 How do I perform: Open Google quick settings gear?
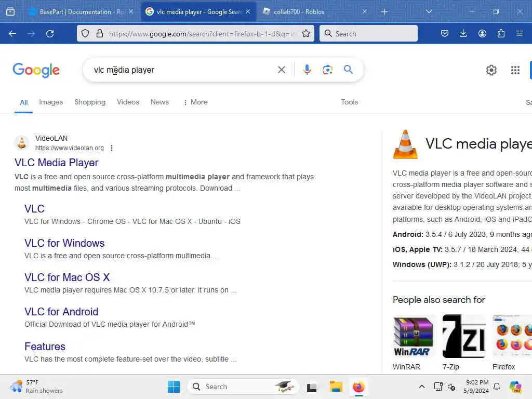[491, 70]
